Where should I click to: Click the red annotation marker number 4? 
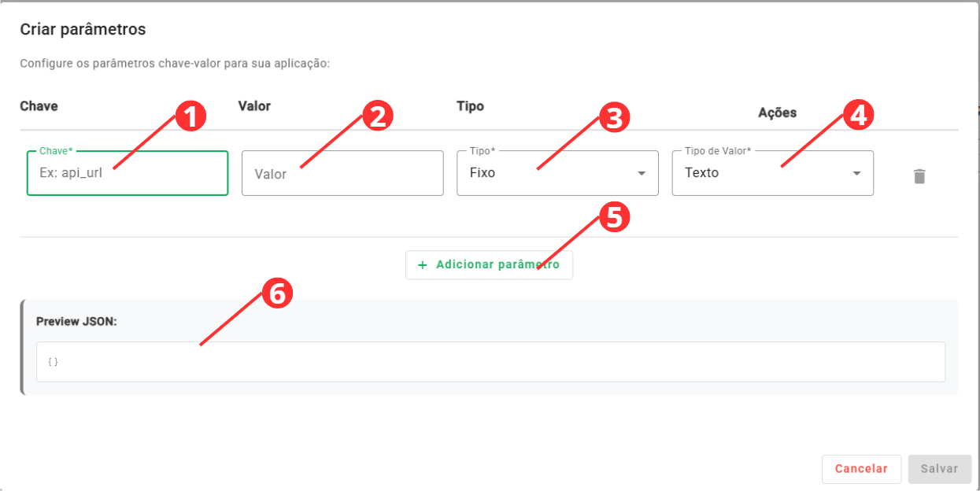click(x=858, y=116)
